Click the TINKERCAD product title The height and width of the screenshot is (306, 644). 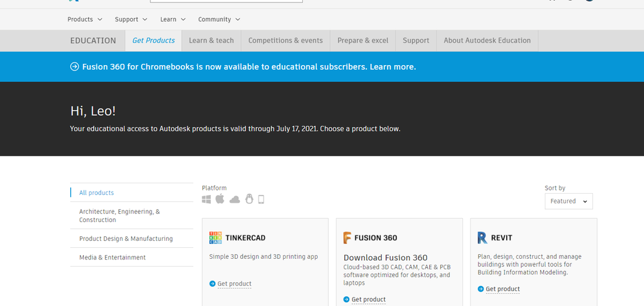pos(245,238)
